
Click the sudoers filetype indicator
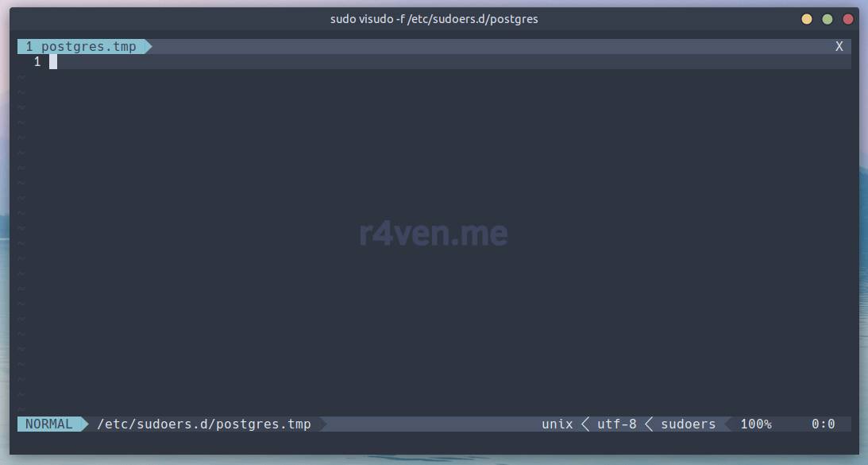point(688,424)
